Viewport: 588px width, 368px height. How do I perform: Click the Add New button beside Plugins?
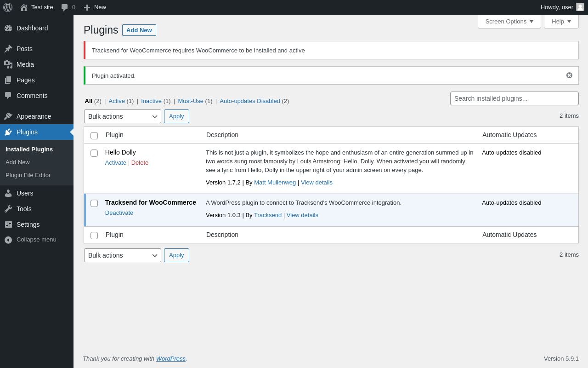coord(139,30)
